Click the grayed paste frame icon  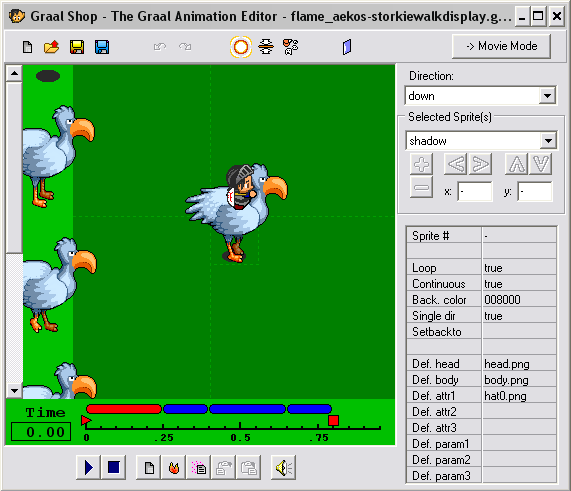click(249, 467)
